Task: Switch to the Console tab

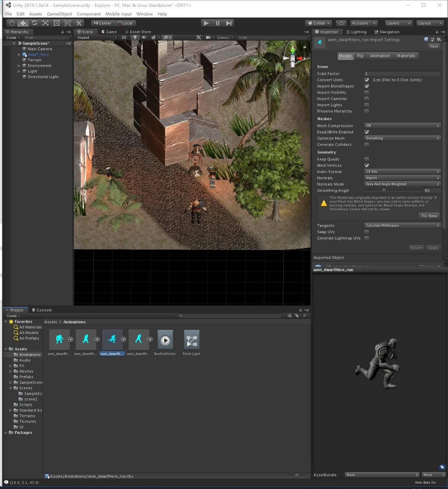Action: (x=42, y=310)
